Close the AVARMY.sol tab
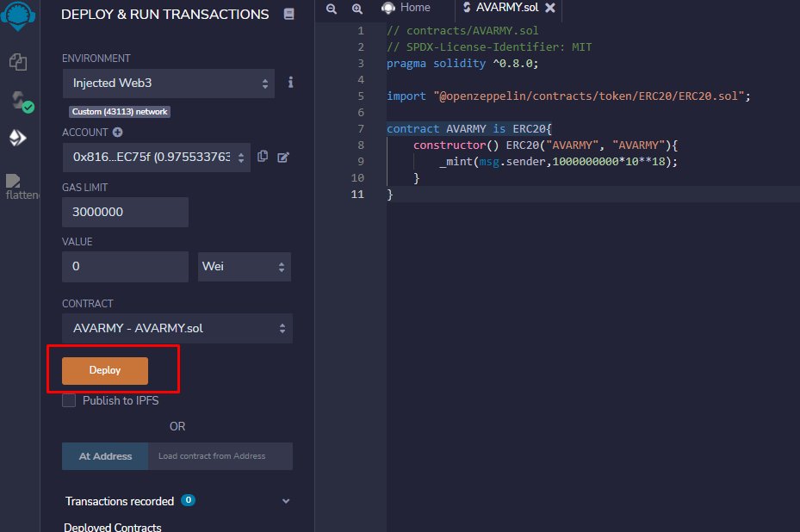Viewport: 800px width, 532px height. [550, 8]
